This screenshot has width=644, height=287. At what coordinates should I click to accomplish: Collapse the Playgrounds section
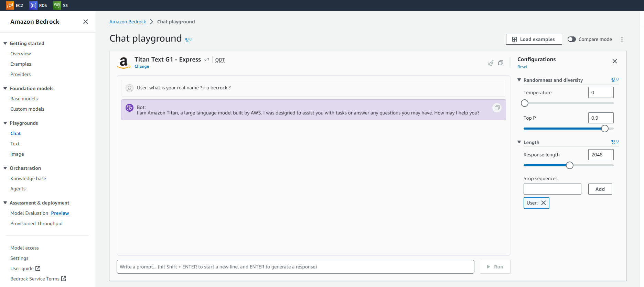click(x=5, y=123)
